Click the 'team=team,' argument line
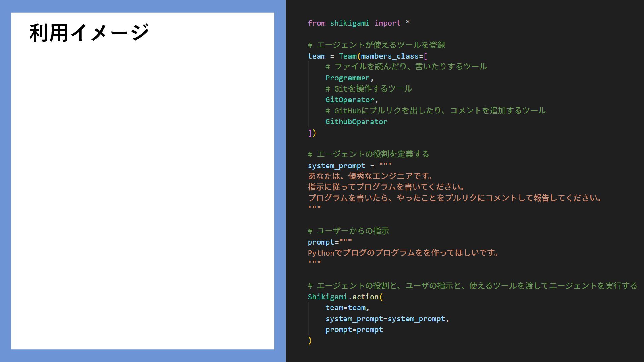 coord(347,308)
